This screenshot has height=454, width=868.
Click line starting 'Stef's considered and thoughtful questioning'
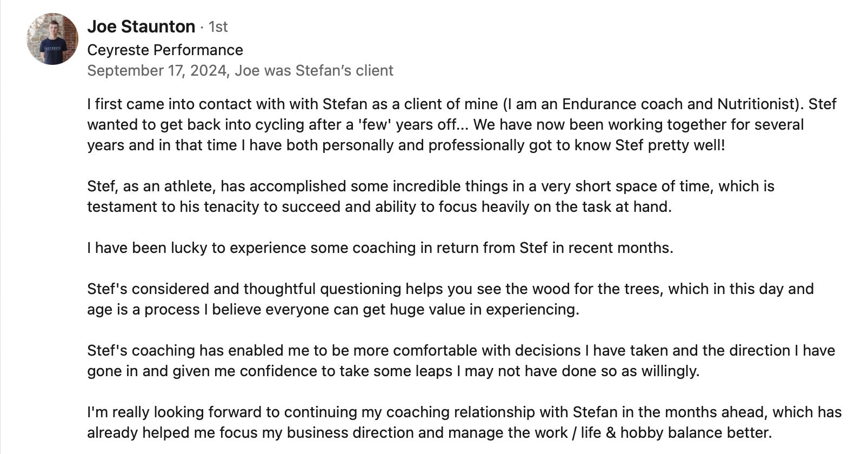point(450,289)
